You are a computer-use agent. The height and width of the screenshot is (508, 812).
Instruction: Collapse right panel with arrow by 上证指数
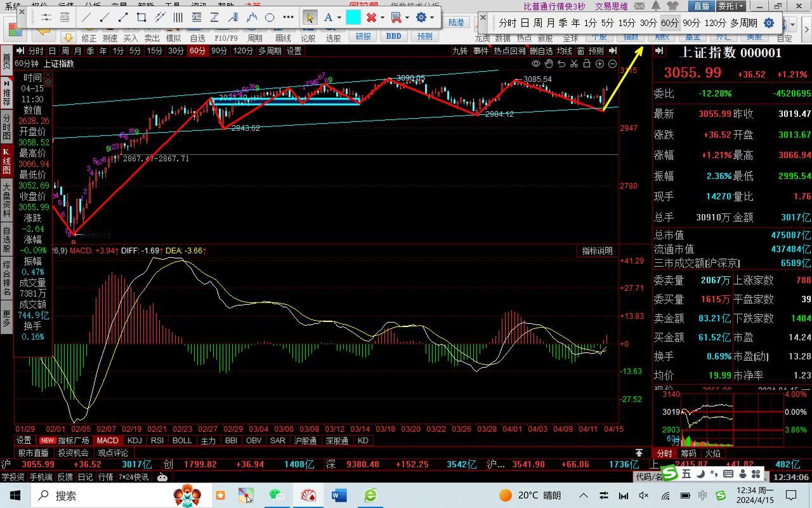coord(660,51)
